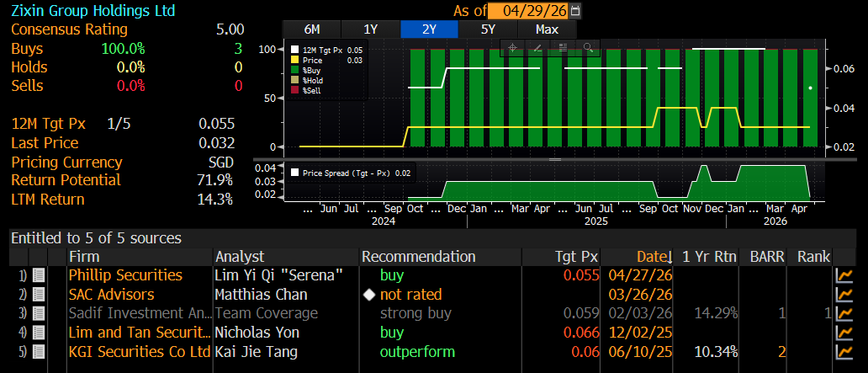Viewport: 868px width, 373px height.
Task: Select the 5Y time range tab
Action: [x=488, y=29]
